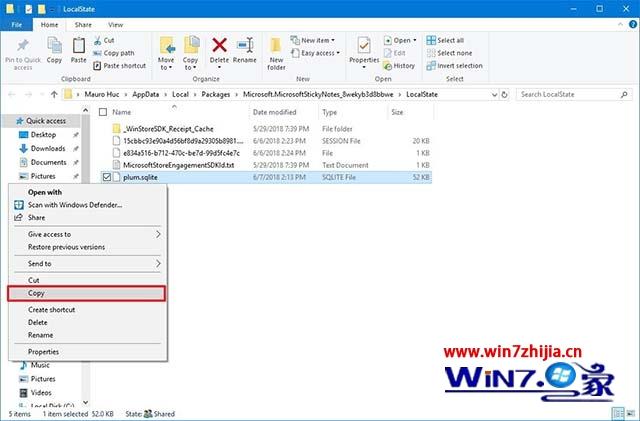
Task: Go up one folder level
Action: click(x=54, y=95)
